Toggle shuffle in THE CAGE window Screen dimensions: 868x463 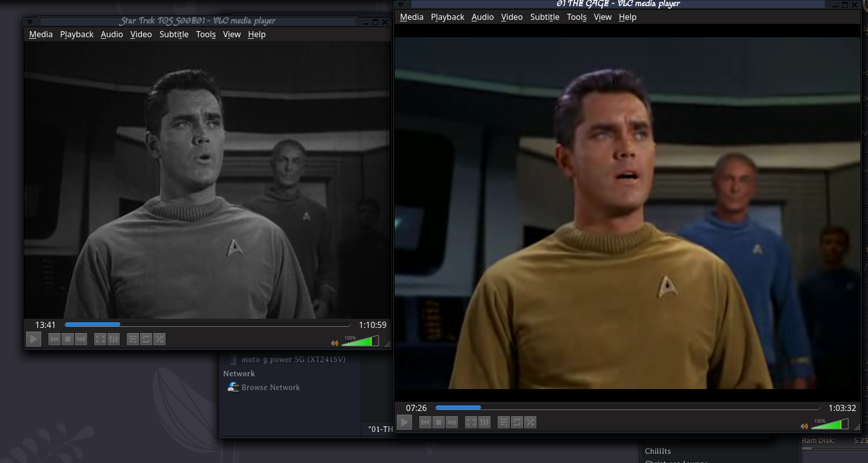[530, 422]
